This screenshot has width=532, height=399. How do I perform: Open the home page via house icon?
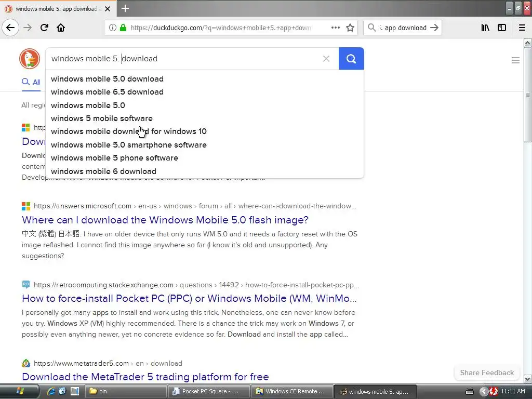point(61,28)
